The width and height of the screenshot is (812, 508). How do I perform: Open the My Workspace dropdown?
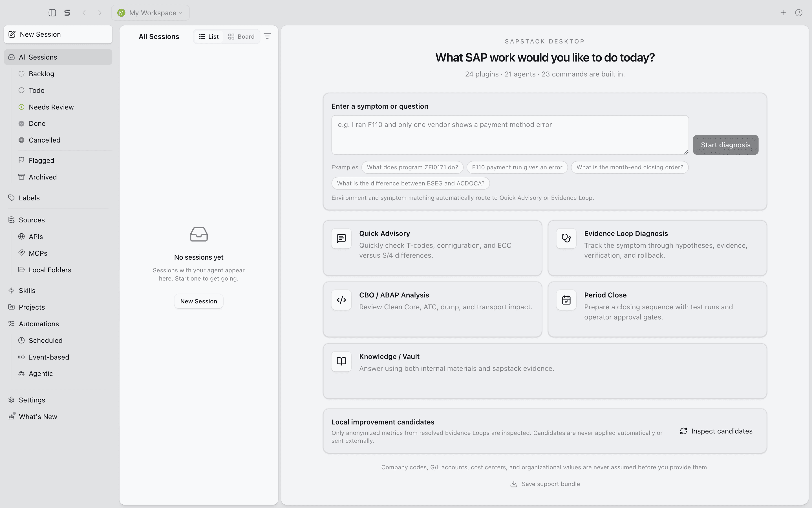click(x=150, y=13)
